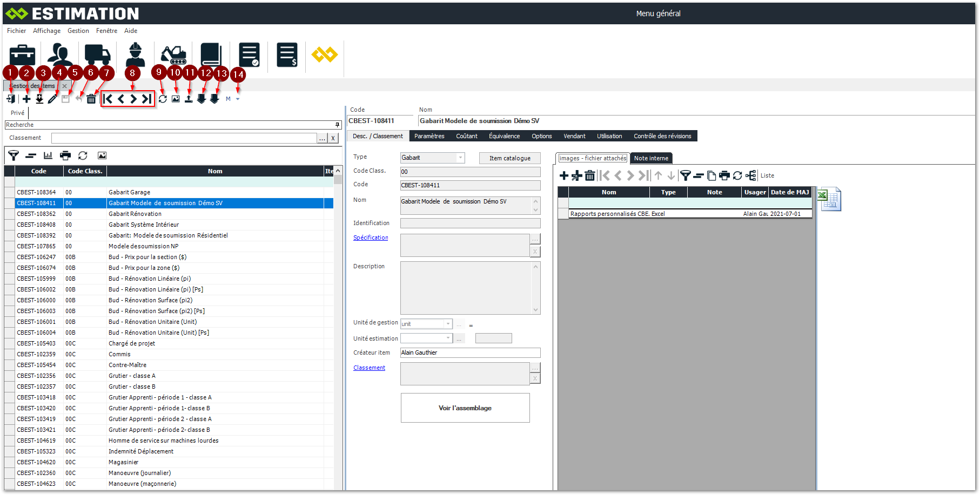Screen dimensions: 980x495
Task: Open the dropdown arrow next to M
Action: coord(238,99)
